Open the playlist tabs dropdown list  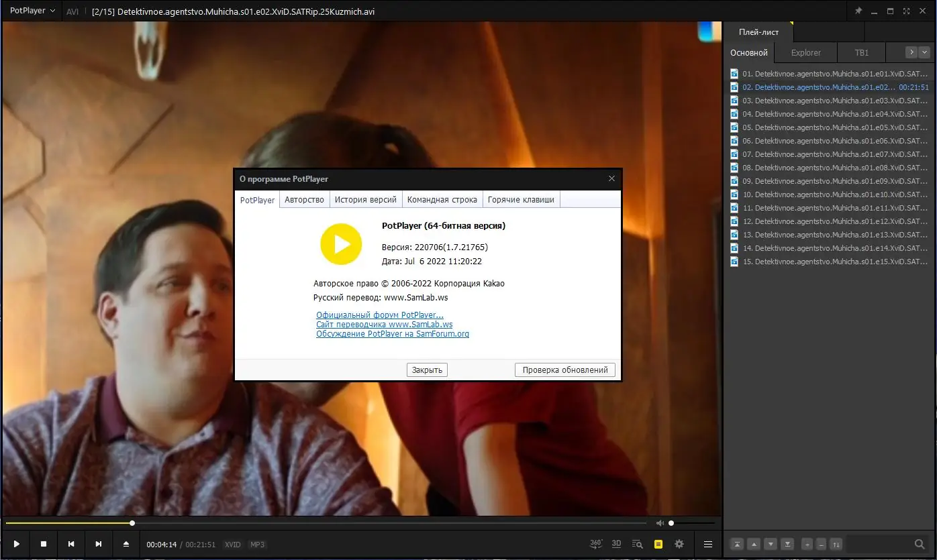925,52
